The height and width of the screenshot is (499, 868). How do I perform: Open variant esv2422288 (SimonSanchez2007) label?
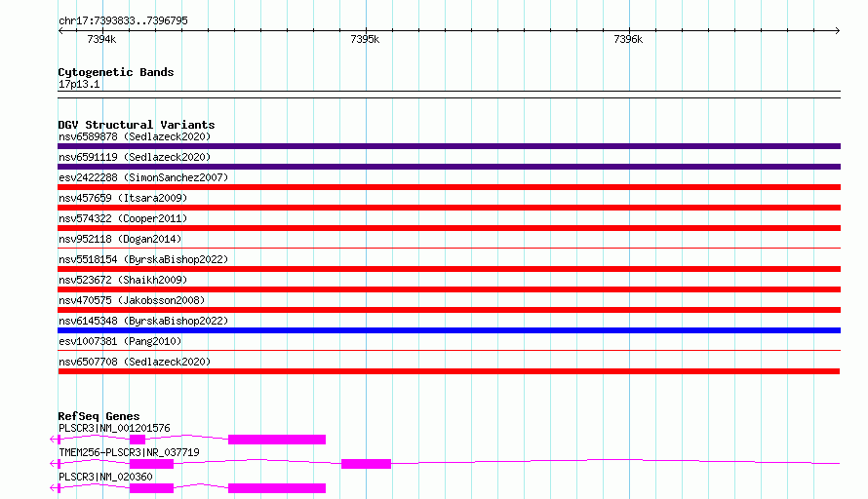pos(143,177)
